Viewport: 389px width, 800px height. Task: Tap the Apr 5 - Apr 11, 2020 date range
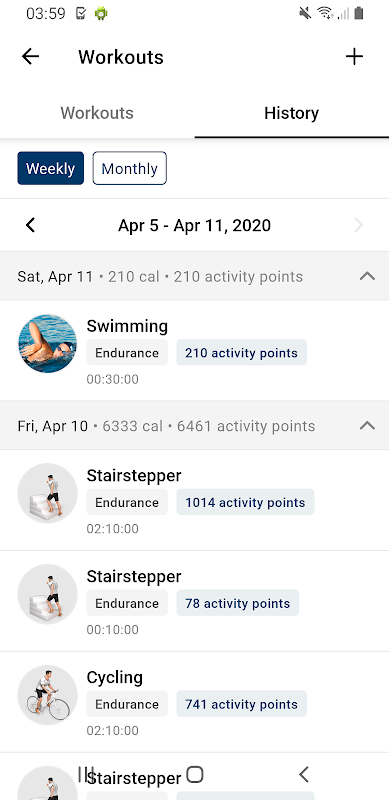click(x=194, y=225)
